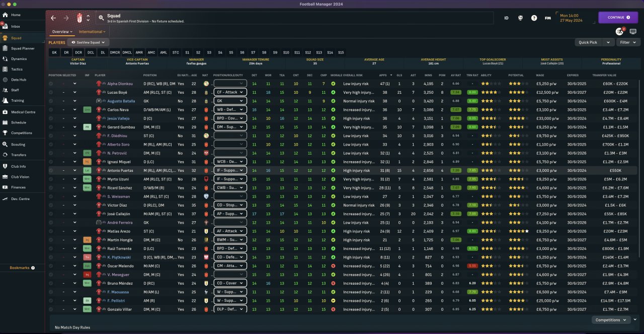Open Finances in the sidebar
Viewport: 644px width, 334px height.
pyautogui.click(x=18, y=187)
